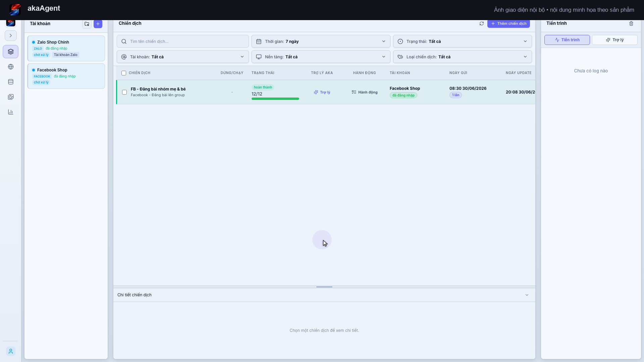This screenshot has width=644, height=362.
Task: Click the search magnifier icon
Action: 124,42
